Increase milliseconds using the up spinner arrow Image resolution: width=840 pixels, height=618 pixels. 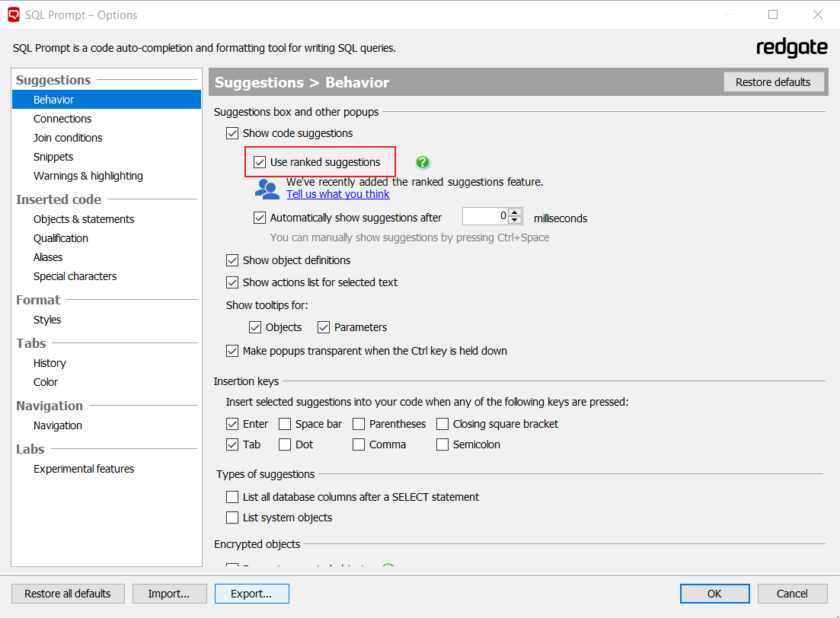(x=516, y=212)
